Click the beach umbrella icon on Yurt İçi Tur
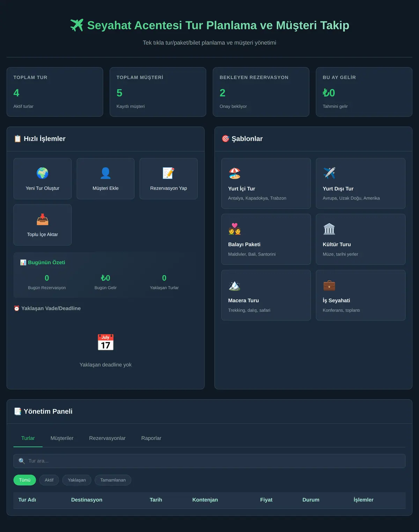Screen dimensions: 419x532 click(x=235, y=173)
